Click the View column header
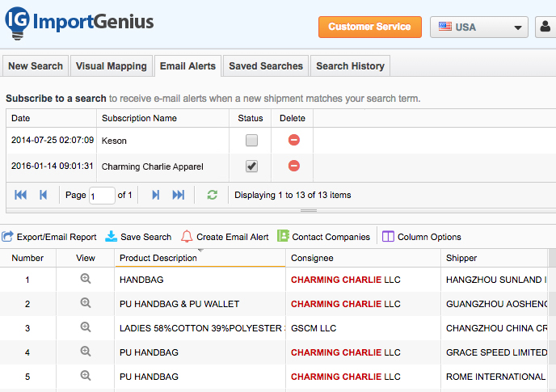The image size is (556, 392). point(86,258)
